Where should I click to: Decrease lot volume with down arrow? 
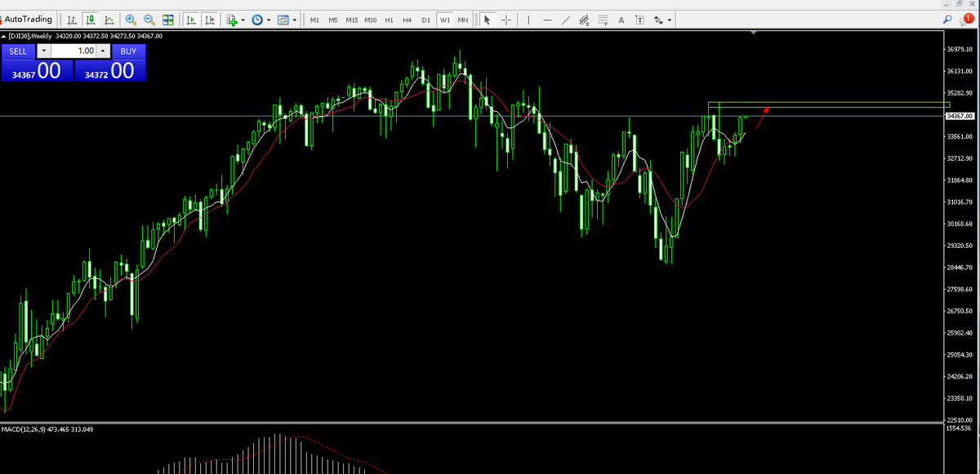(43, 51)
